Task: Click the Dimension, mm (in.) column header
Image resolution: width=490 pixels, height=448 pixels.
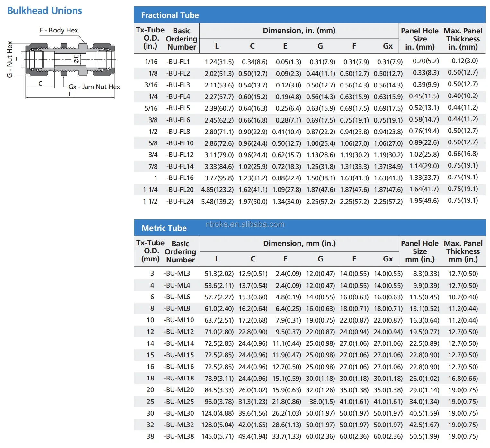Action: [x=299, y=243]
